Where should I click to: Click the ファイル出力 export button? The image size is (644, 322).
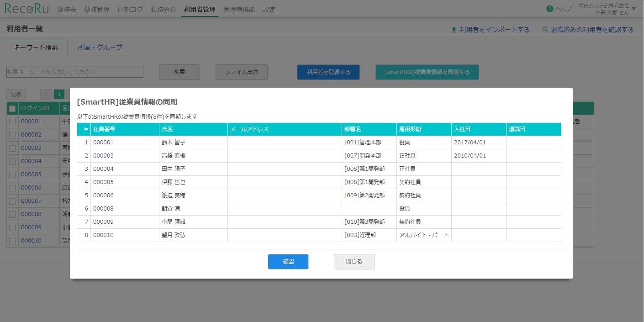(x=241, y=72)
